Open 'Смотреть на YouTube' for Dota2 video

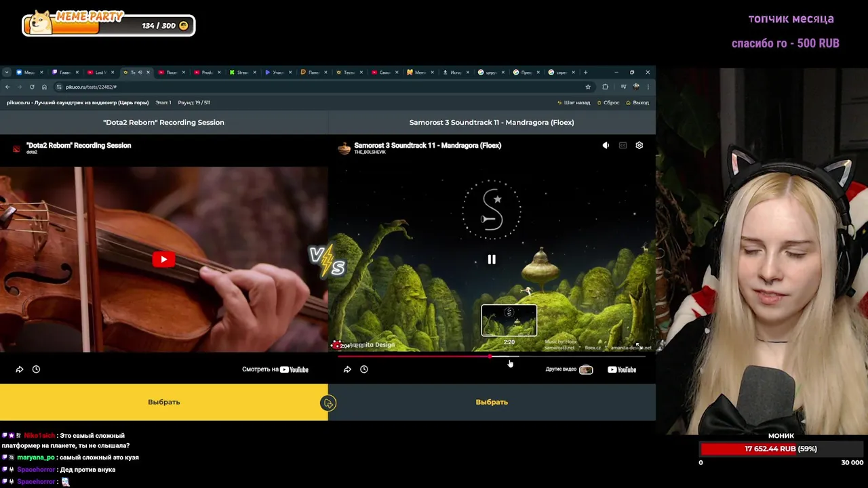(x=275, y=369)
